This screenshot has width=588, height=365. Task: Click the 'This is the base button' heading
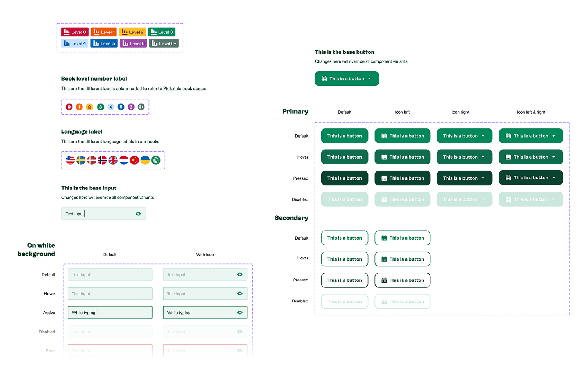tap(344, 52)
